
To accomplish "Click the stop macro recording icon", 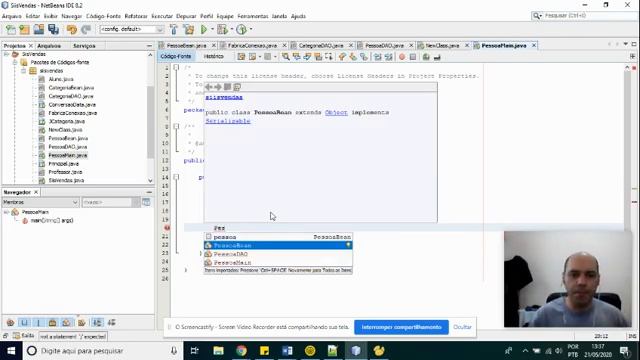I will pyautogui.click(x=413, y=57).
